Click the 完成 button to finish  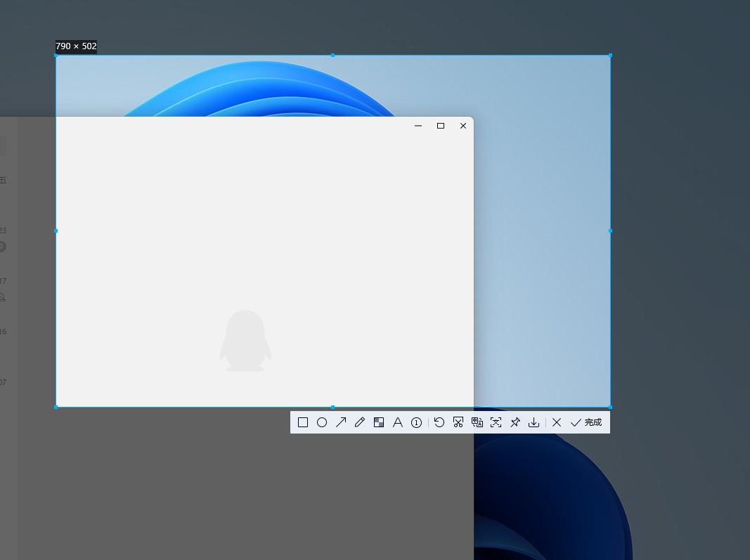click(x=586, y=422)
